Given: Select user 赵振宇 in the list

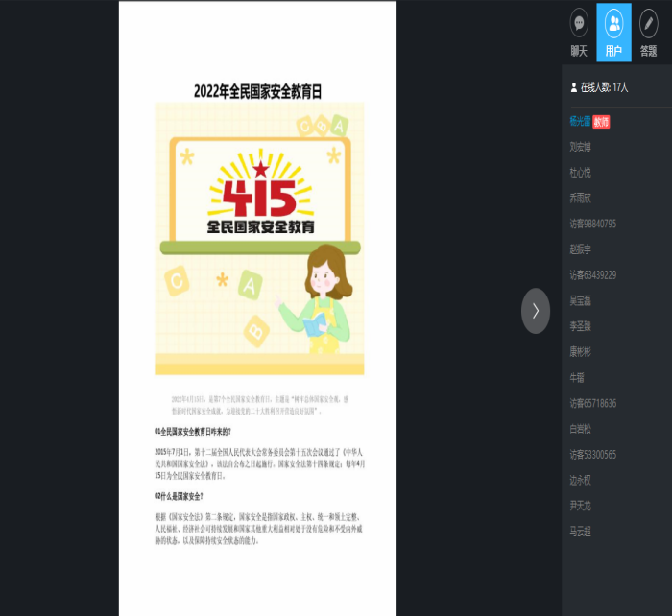Looking at the screenshot, I should [580, 249].
